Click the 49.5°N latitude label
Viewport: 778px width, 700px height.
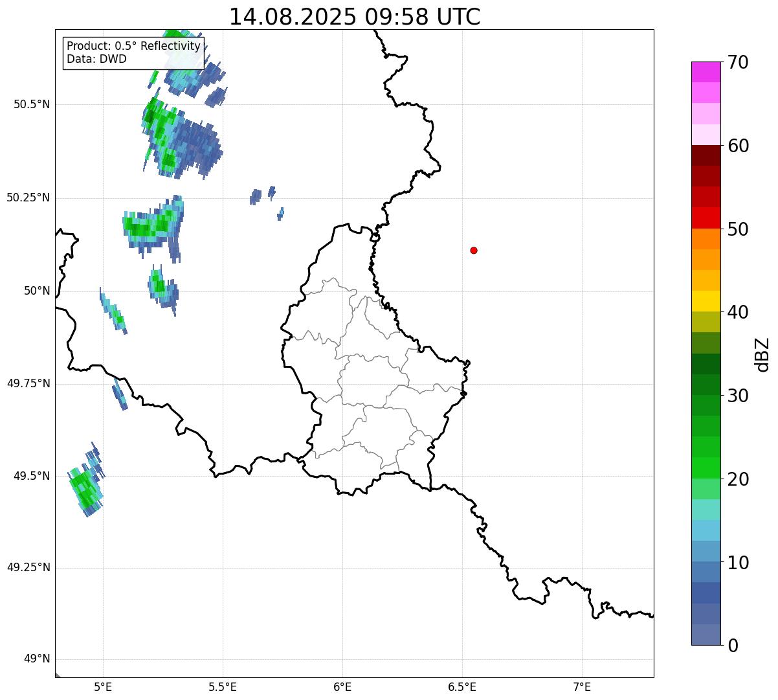pos(32,476)
